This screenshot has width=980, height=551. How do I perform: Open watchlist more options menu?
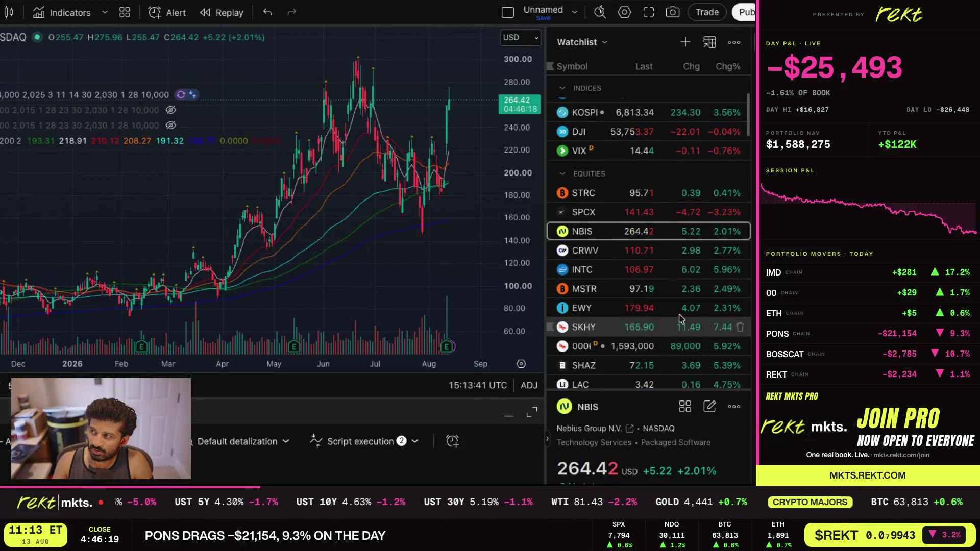(734, 42)
